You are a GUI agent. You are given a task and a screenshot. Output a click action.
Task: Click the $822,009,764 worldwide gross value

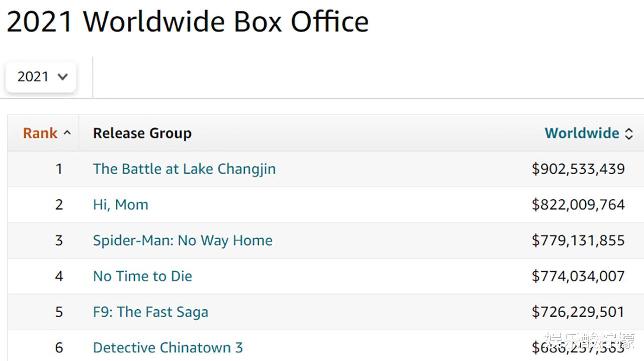pyautogui.click(x=578, y=205)
